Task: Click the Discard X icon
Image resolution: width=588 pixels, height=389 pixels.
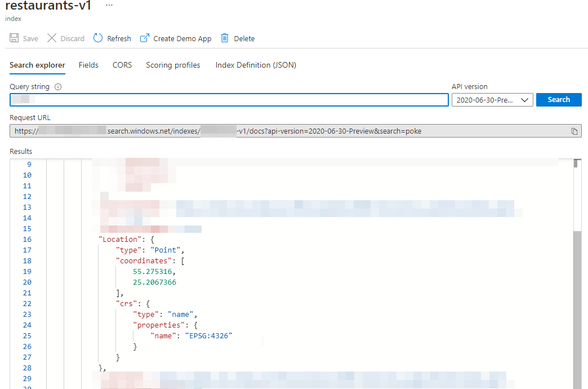Action: pyautogui.click(x=52, y=38)
